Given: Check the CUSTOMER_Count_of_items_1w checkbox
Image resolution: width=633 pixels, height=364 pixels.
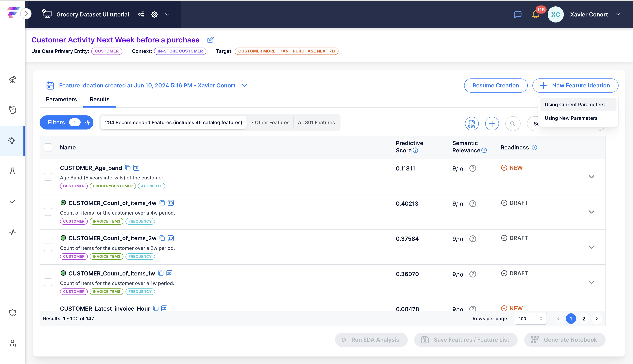Looking at the screenshot, I should coord(48,282).
